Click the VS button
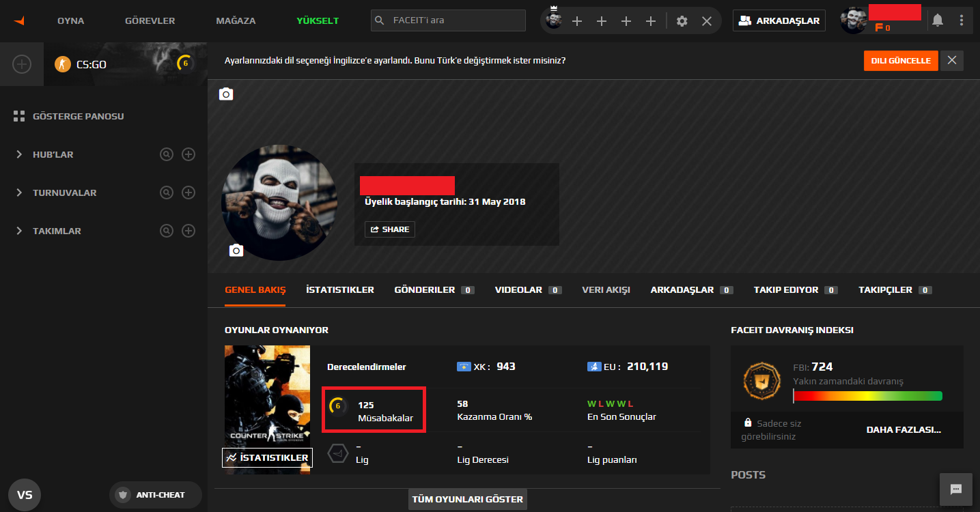 (x=25, y=495)
